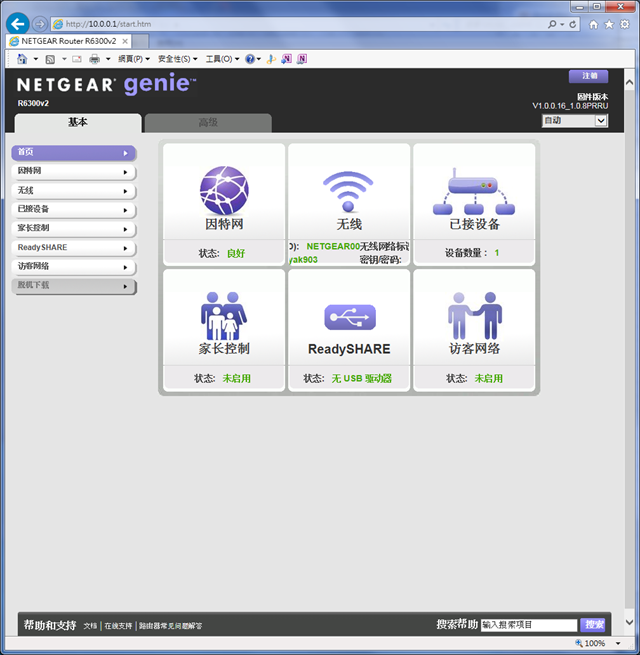Open the help icon dropdown arrow
The height and width of the screenshot is (655, 640).
click(x=259, y=59)
